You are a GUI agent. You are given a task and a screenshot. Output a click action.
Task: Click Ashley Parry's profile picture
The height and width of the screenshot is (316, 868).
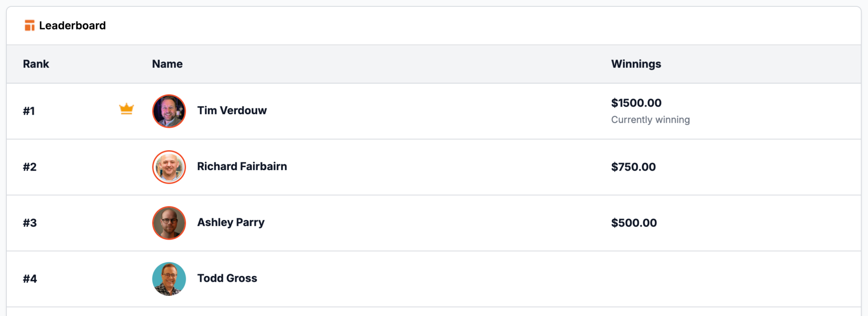[x=169, y=223]
